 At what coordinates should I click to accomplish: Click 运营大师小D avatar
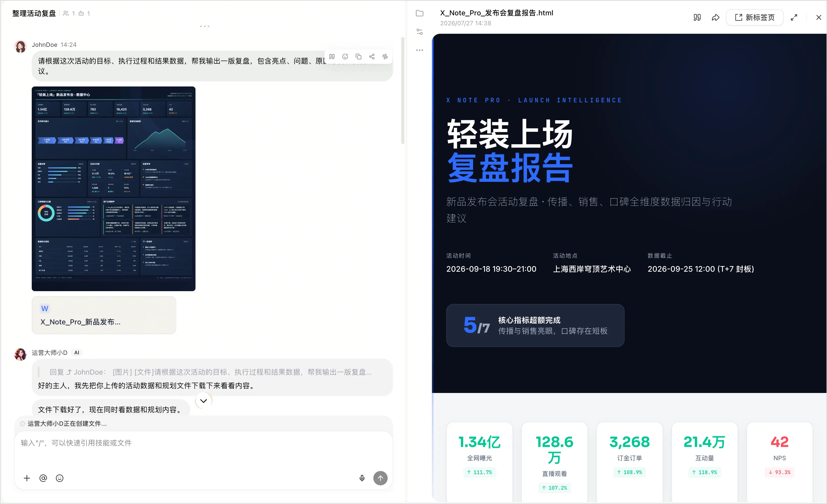[20, 354]
